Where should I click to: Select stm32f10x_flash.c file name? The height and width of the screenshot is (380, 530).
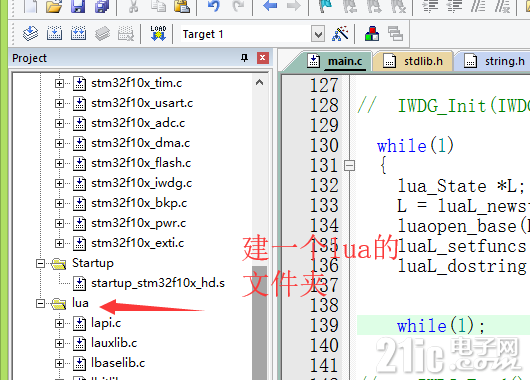pos(141,163)
